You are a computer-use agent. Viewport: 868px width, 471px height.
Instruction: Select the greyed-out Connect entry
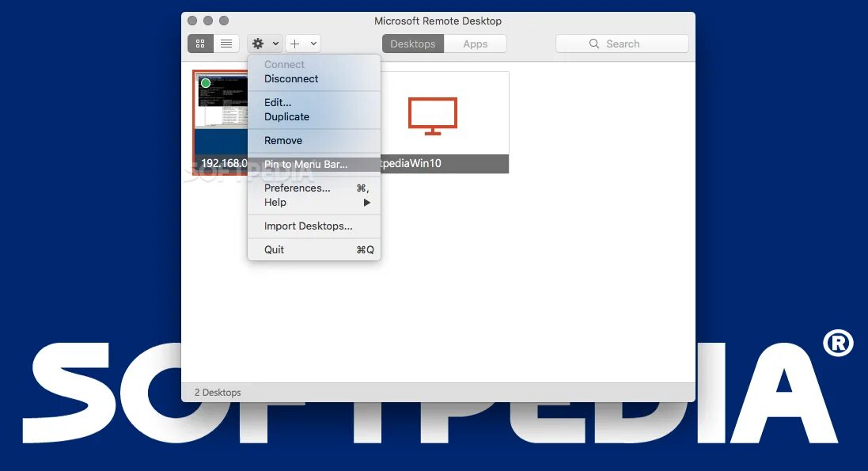[314, 65]
